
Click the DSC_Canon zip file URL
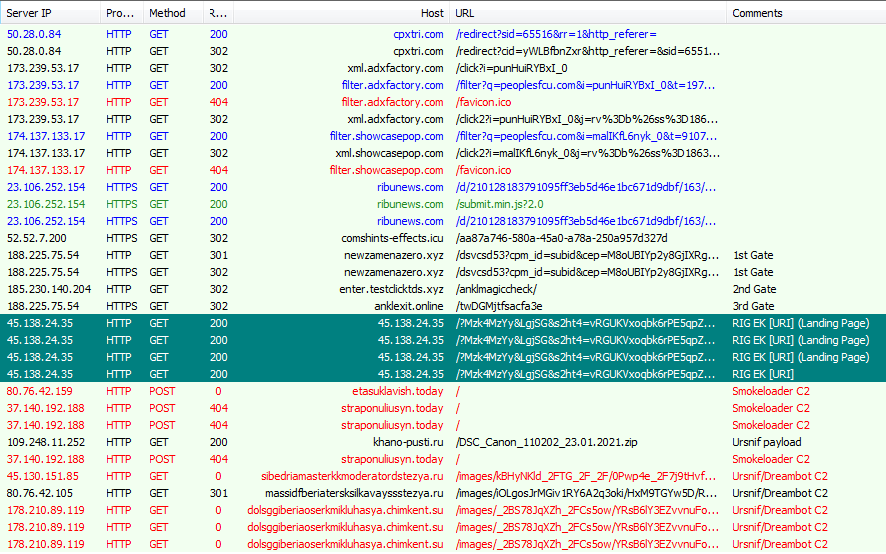pos(546,442)
